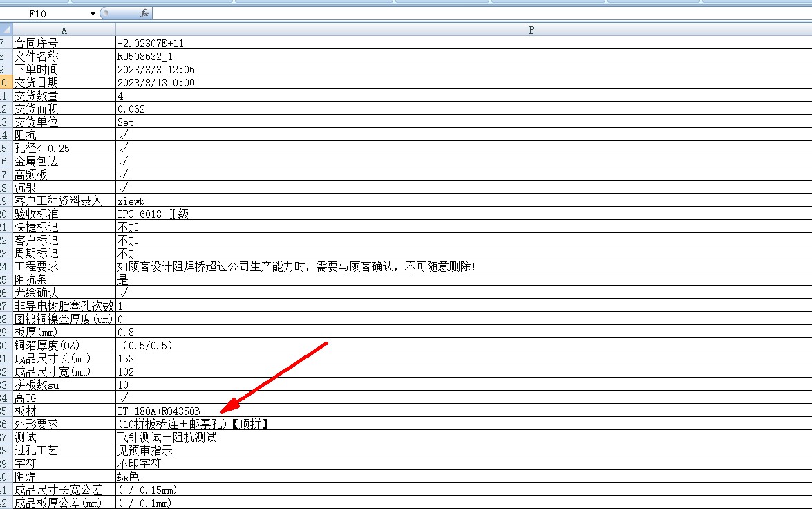Select cell with value (+/-0.15mm)

464,490
